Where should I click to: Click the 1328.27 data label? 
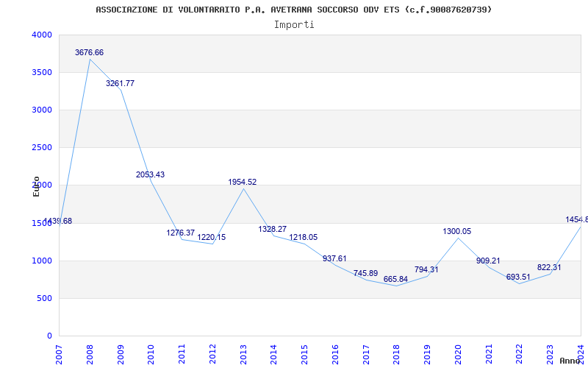(x=273, y=229)
